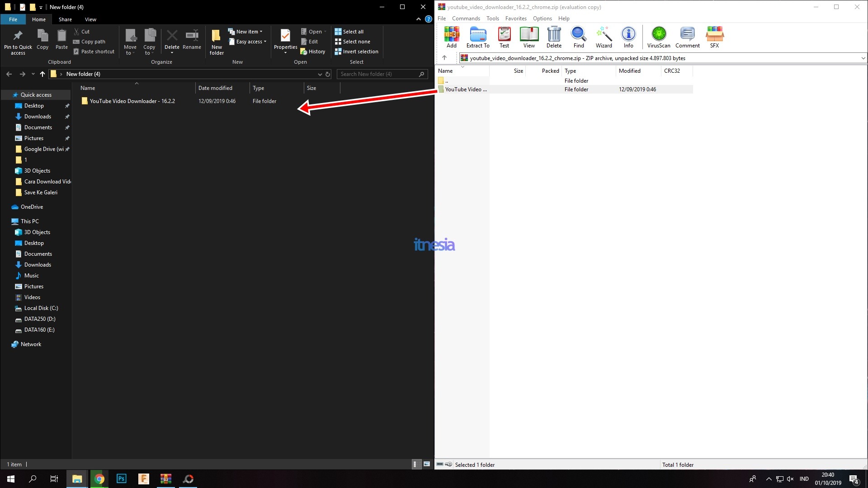Image resolution: width=868 pixels, height=488 pixels.
Task: Open Google Chrome from the taskbar
Action: 99,479
